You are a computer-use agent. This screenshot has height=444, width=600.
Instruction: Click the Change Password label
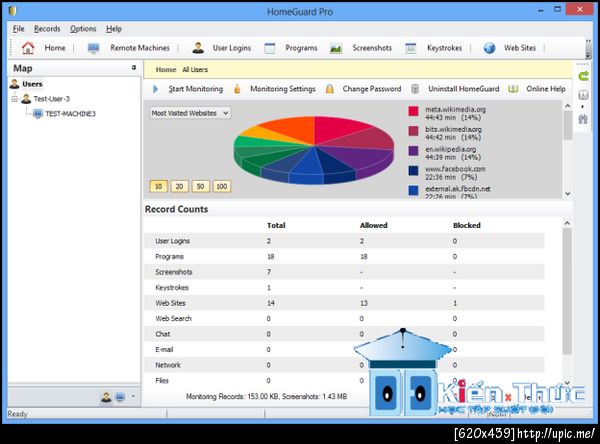(x=372, y=89)
